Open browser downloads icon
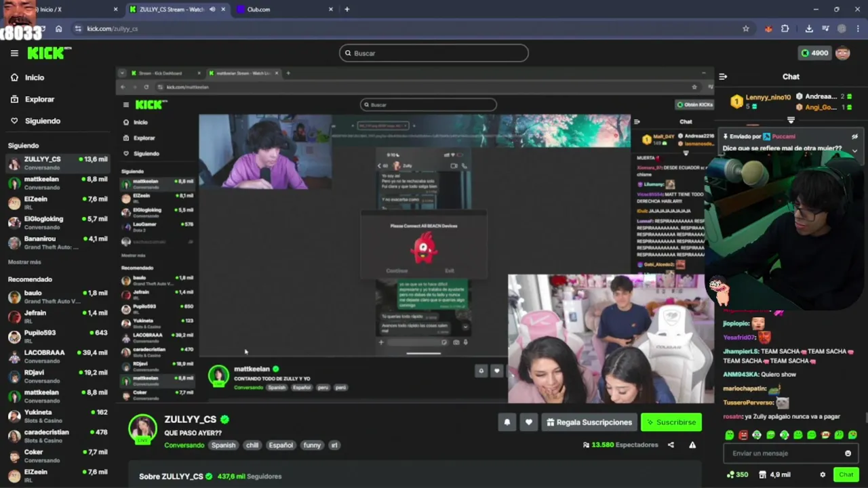 coord(809,28)
